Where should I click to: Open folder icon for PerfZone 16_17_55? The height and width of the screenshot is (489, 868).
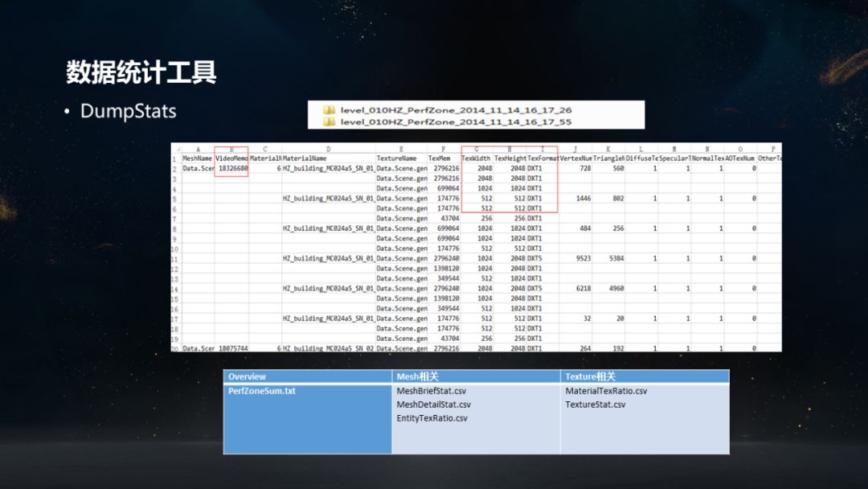[329, 121]
